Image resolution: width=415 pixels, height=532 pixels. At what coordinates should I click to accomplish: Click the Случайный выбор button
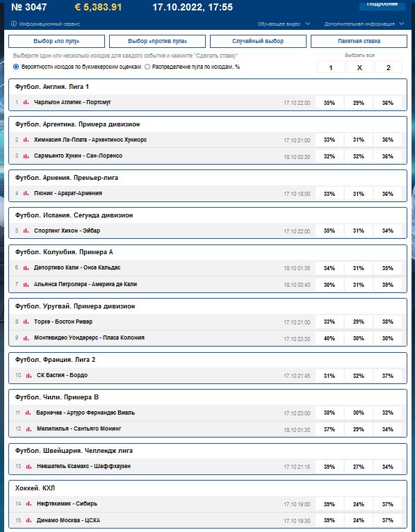(258, 42)
